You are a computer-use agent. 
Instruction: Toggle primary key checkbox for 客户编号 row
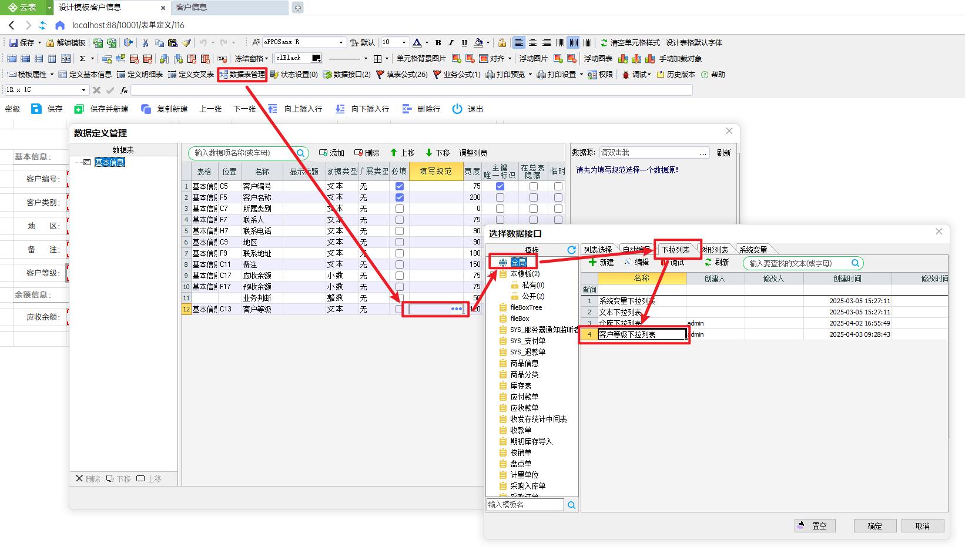coord(500,186)
